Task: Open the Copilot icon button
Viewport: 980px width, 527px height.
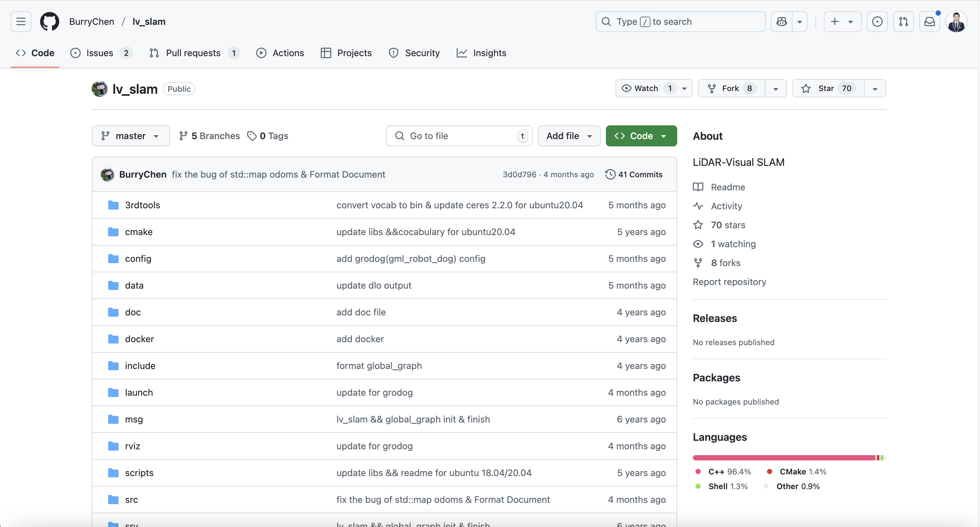Action: tap(781, 22)
